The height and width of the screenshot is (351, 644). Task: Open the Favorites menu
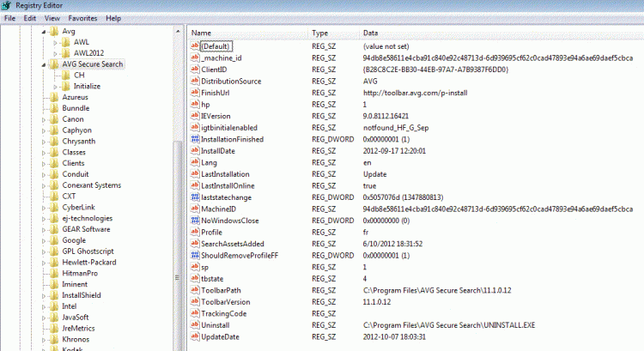(x=82, y=19)
